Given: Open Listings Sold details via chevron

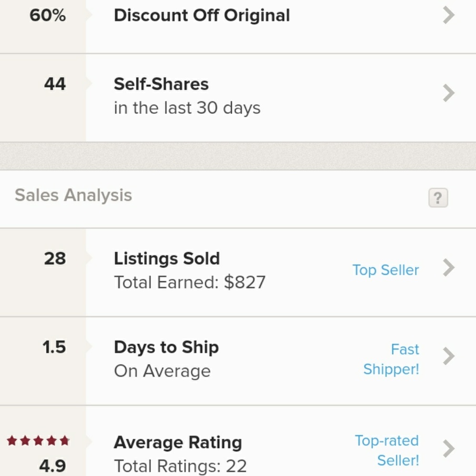Looking at the screenshot, I should point(449,268).
